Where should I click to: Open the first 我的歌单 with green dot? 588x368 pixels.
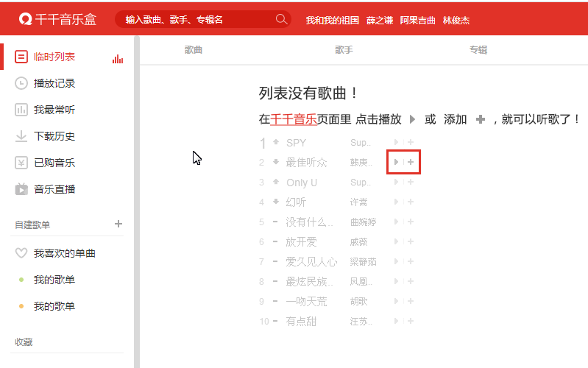coord(54,280)
